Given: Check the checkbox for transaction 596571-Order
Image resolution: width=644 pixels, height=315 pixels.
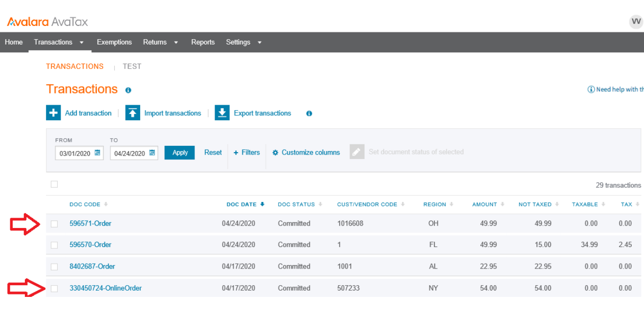Looking at the screenshot, I should pos(54,223).
